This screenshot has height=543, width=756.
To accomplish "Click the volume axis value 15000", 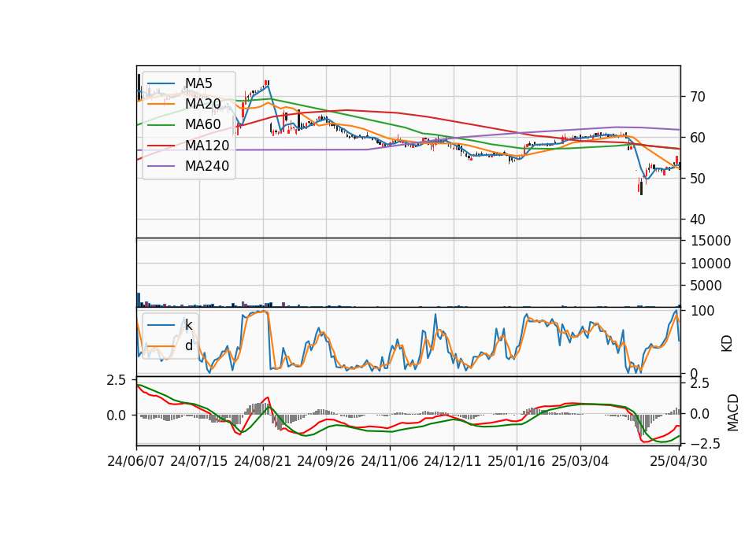I will click(710, 241).
